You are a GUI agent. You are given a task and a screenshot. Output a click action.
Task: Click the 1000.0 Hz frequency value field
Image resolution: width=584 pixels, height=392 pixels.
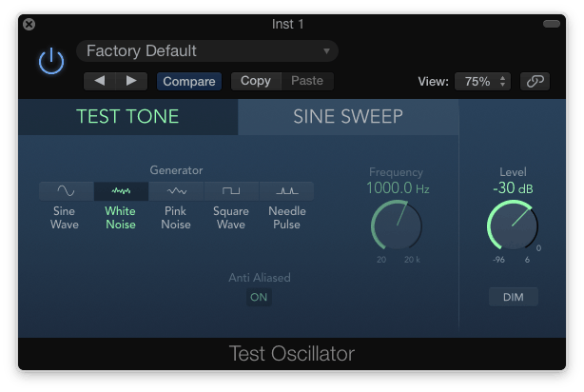(x=398, y=188)
